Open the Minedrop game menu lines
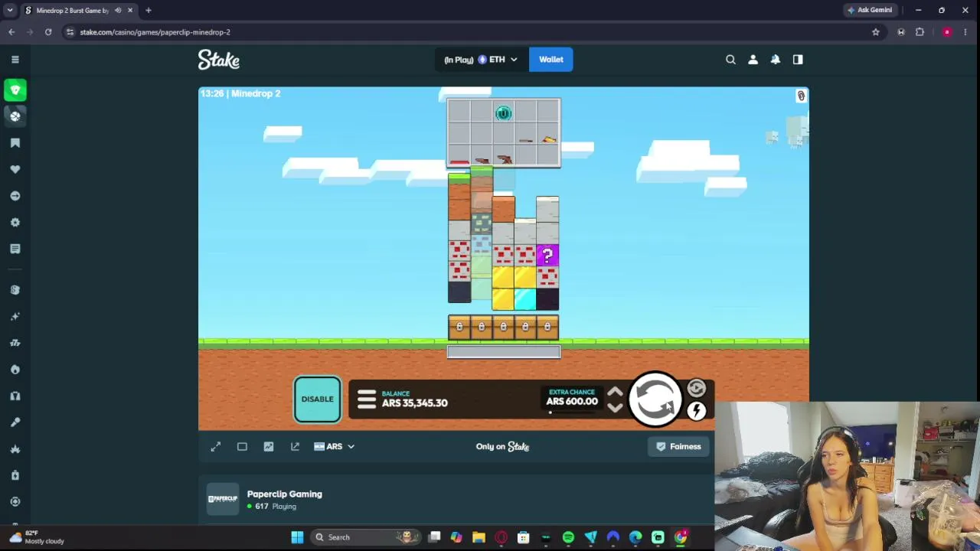This screenshot has width=980, height=551. tap(366, 399)
